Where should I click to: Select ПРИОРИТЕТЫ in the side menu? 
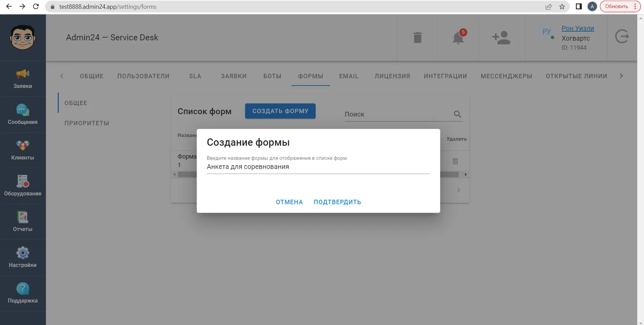click(x=87, y=123)
